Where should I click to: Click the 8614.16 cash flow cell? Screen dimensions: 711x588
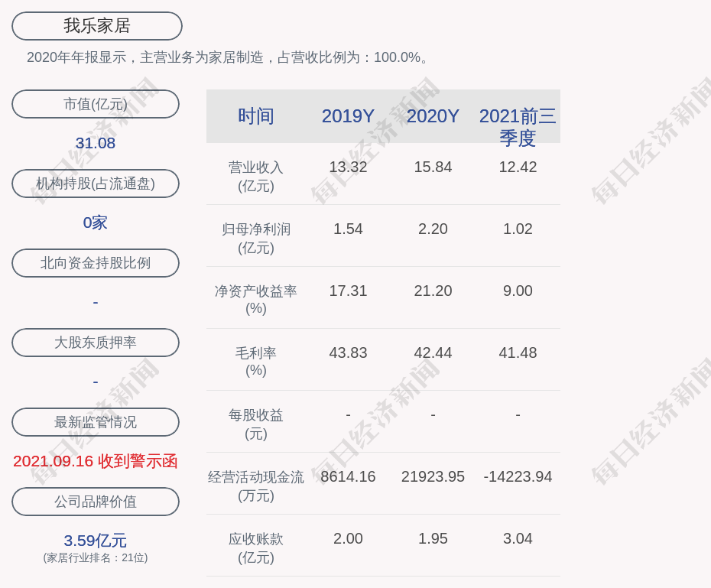click(349, 477)
